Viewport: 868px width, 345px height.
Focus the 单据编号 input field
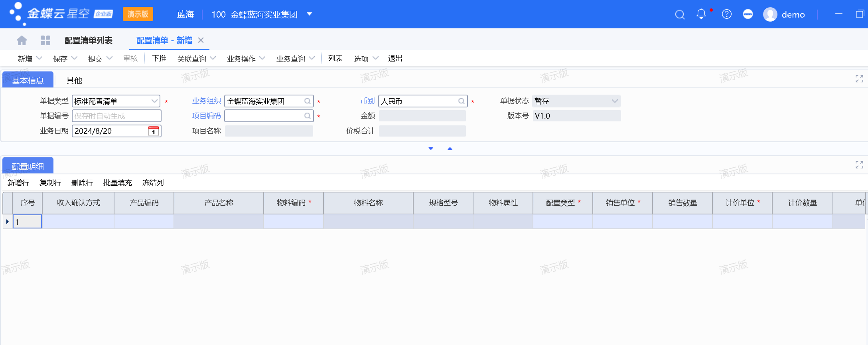[x=116, y=116]
